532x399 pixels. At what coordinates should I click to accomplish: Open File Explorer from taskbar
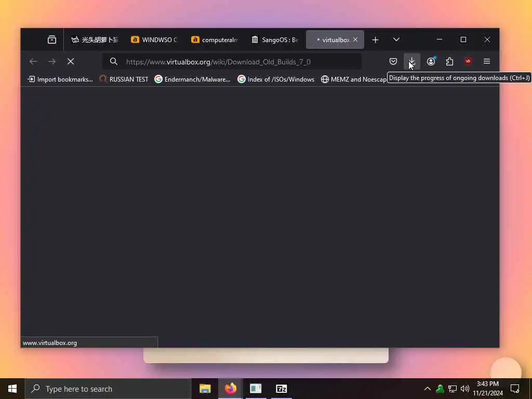tap(205, 389)
